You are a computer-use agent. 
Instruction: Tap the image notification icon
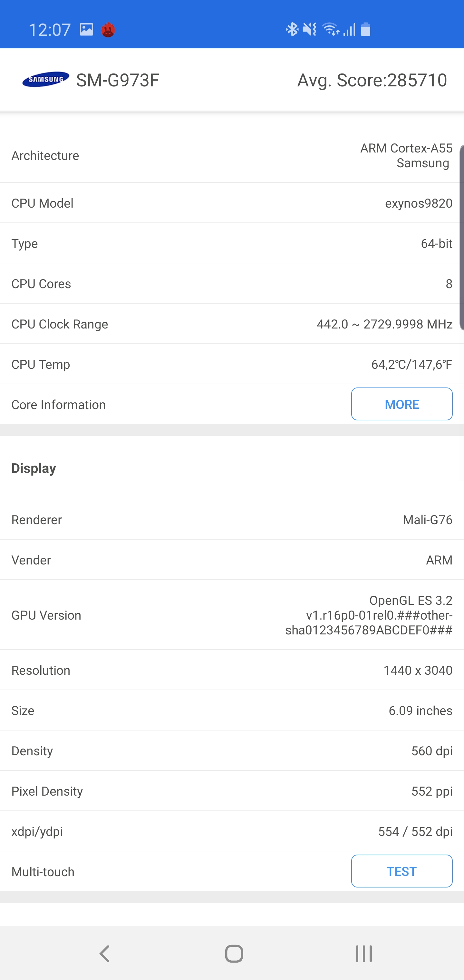[86, 29]
